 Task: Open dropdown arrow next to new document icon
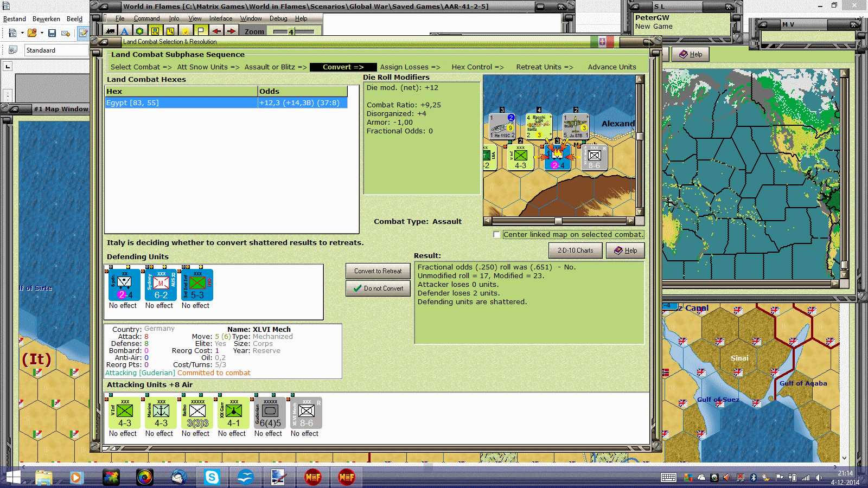pos(22,33)
